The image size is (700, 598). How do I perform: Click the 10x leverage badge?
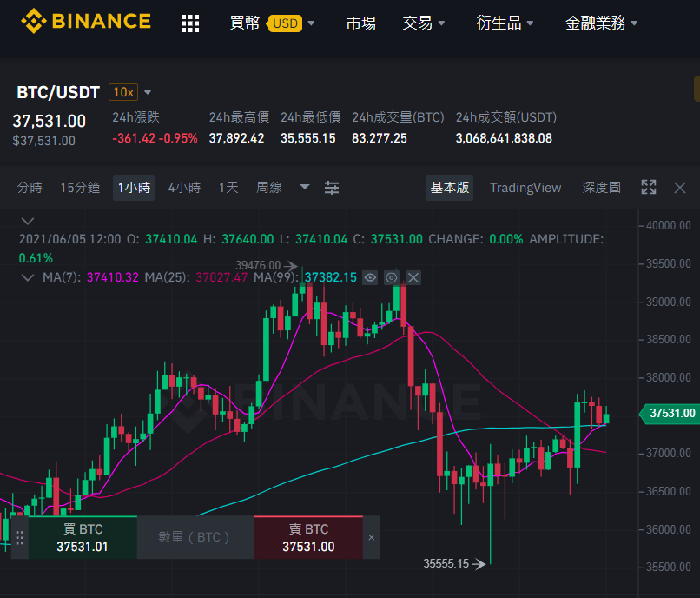123,92
